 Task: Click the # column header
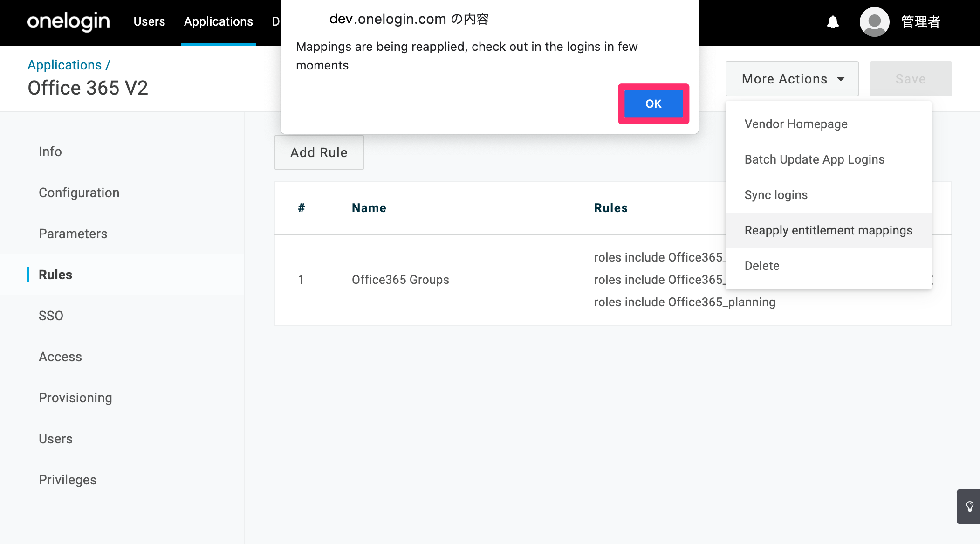(x=302, y=208)
